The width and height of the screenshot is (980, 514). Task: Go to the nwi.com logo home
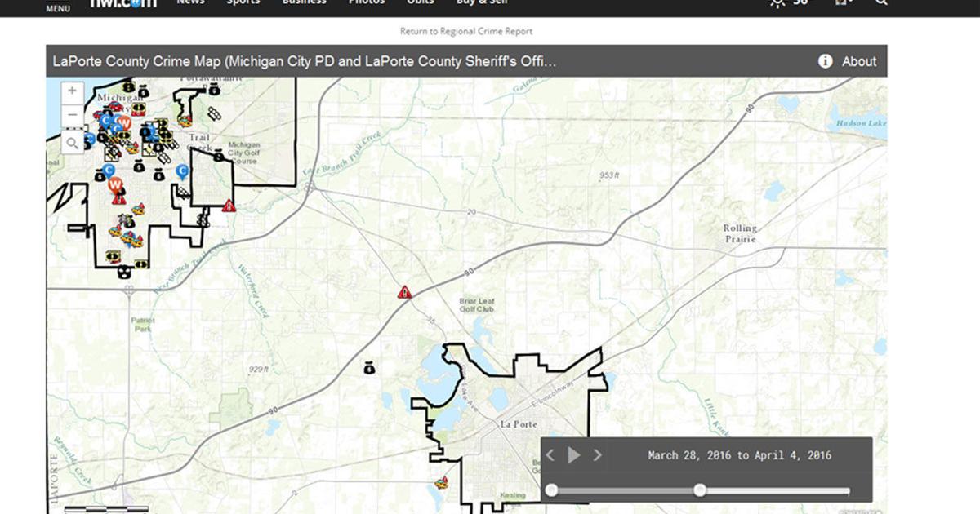(122, 4)
